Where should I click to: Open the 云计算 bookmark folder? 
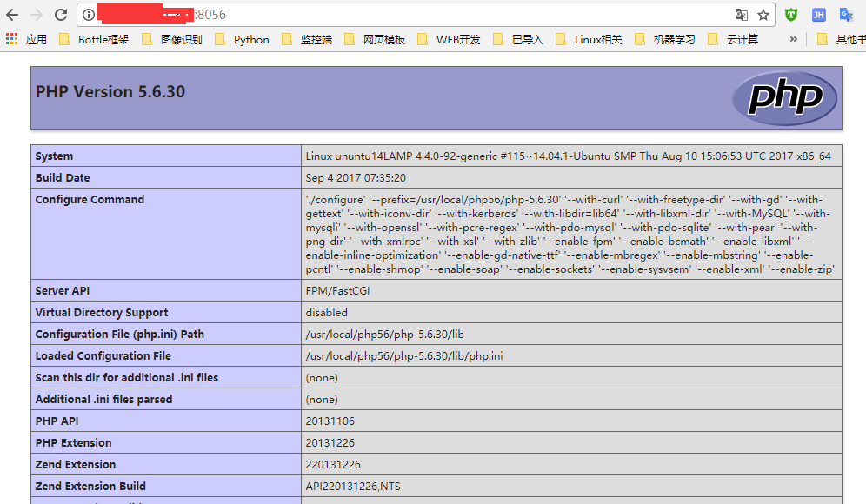pyautogui.click(x=734, y=39)
